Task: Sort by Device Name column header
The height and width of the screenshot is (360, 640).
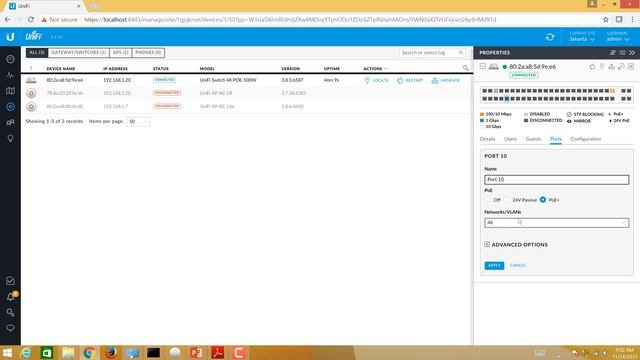Action: click(61, 69)
